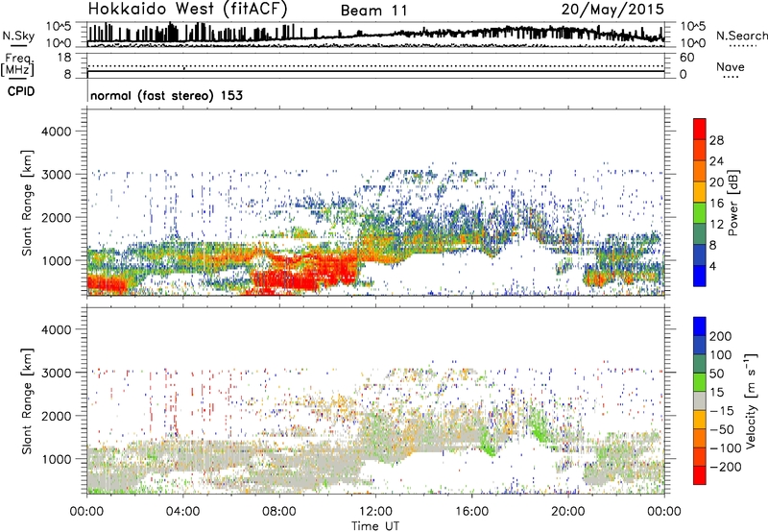Click the 'N.Sky' legend label
This screenshot has width=768, height=532.
[18, 36]
